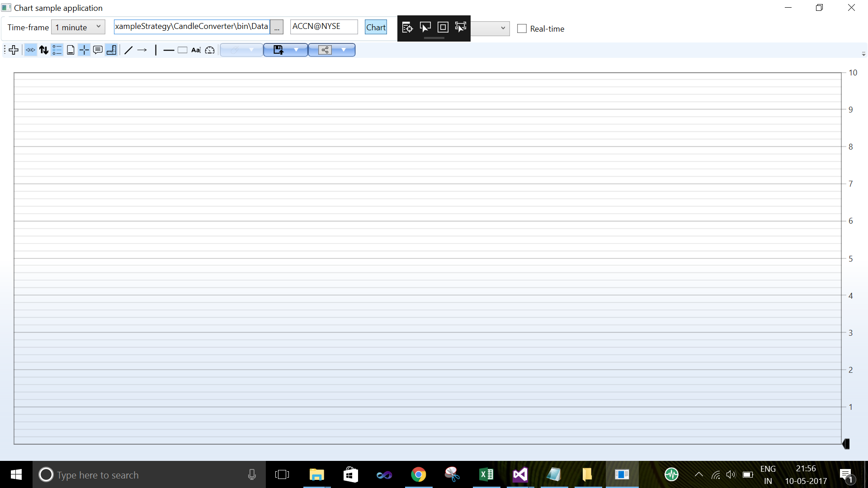Select the vertical line drawing tool
This screenshot has height=488, width=868.
156,50
